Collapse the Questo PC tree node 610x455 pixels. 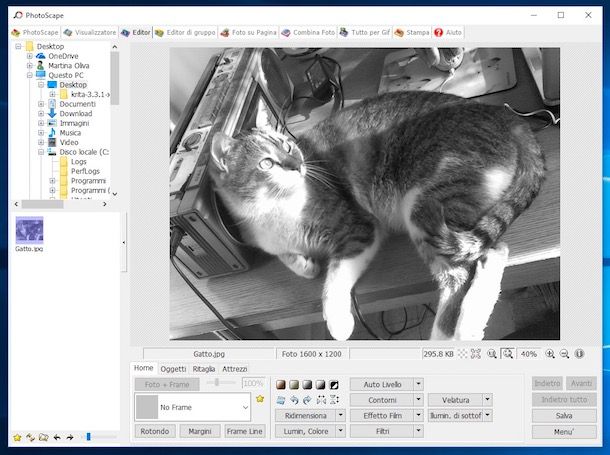pyautogui.click(x=30, y=75)
